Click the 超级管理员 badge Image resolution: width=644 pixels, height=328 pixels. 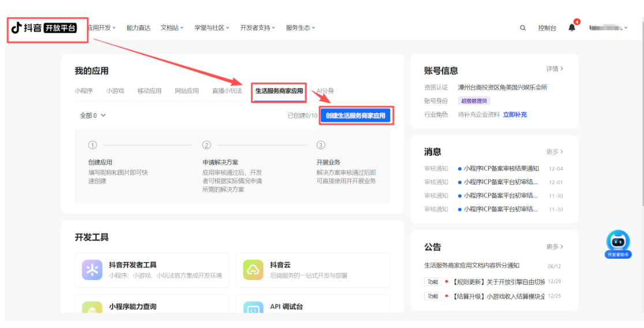(x=474, y=101)
